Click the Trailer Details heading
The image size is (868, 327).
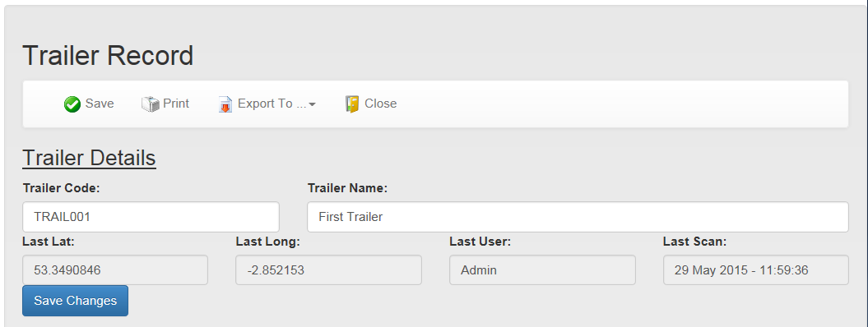89,158
